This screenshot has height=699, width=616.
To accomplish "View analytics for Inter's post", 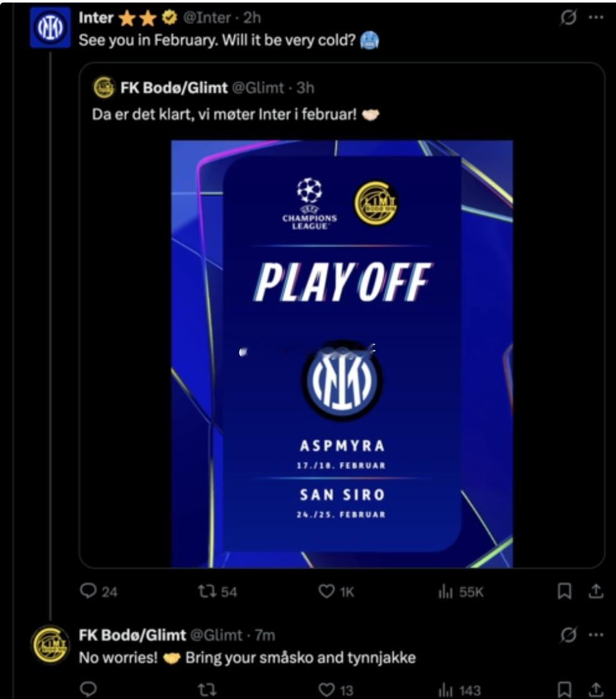I will click(x=446, y=591).
